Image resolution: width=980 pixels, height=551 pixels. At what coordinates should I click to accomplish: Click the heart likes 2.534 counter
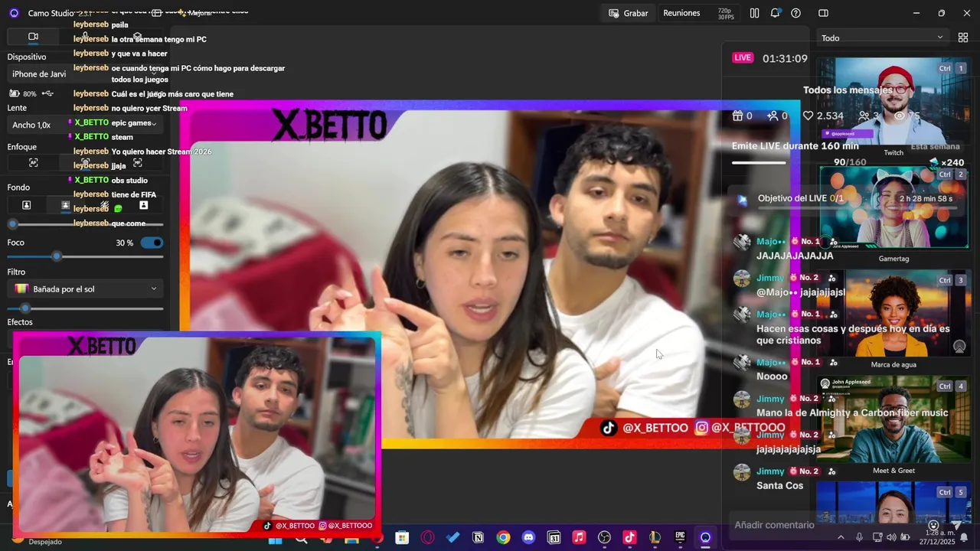[x=823, y=116]
